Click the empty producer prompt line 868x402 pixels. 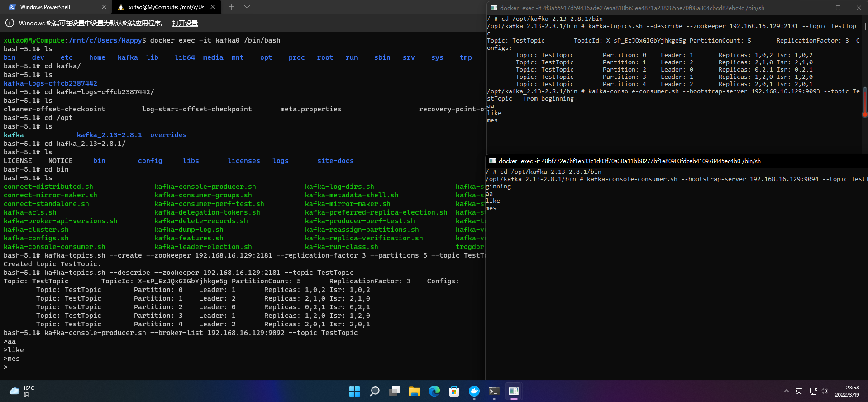coord(5,367)
